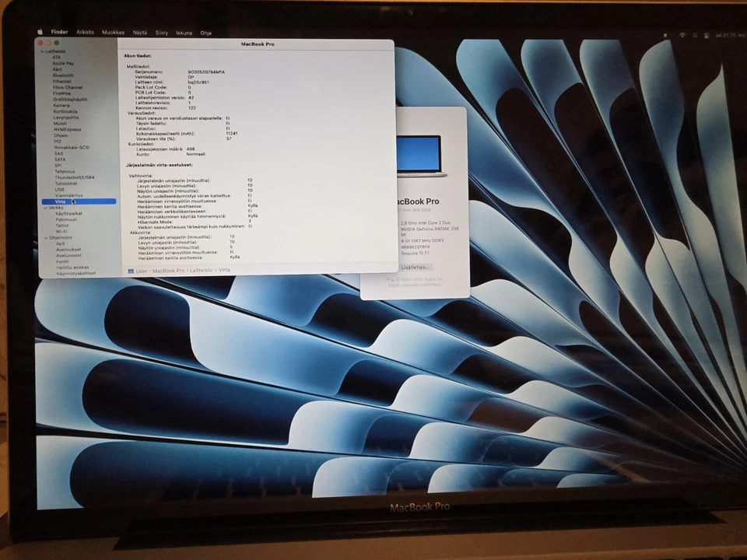Image resolution: width=747 pixels, height=560 pixels.
Task: Collapse the Verkko section in the sidebar
Action: point(44,207)
